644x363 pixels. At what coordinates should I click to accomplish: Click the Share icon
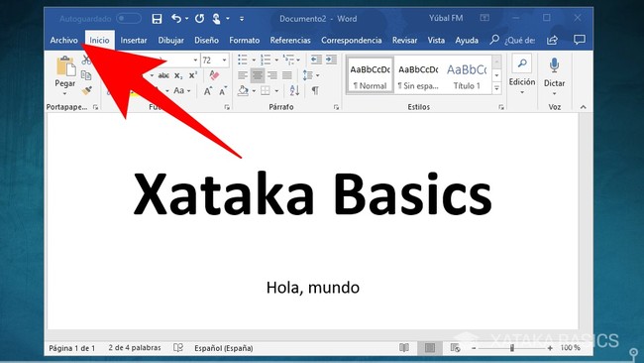[553, 40]
